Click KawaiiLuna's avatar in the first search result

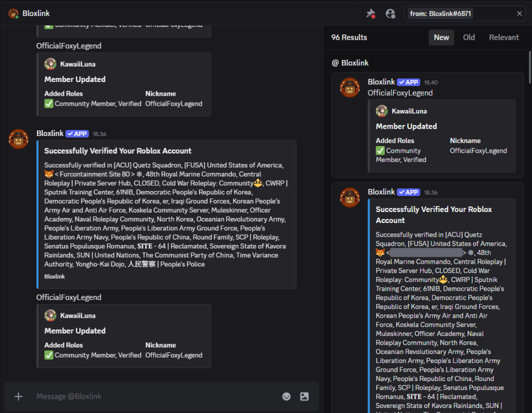click(x=382, y=111)
